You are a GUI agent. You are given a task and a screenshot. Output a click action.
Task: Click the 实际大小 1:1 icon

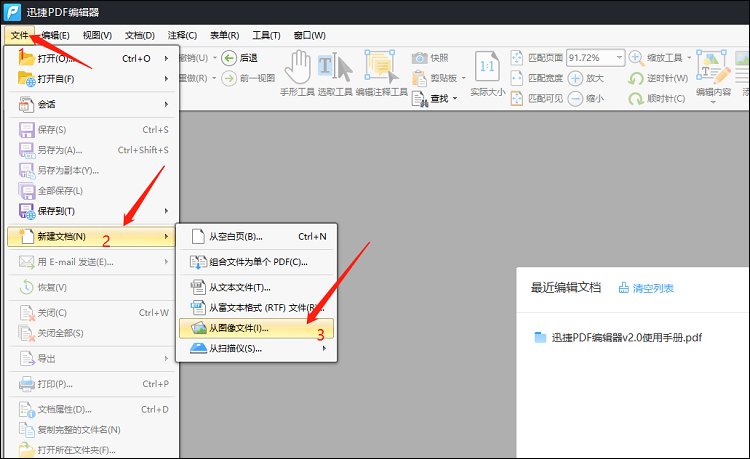coord(487,67)
